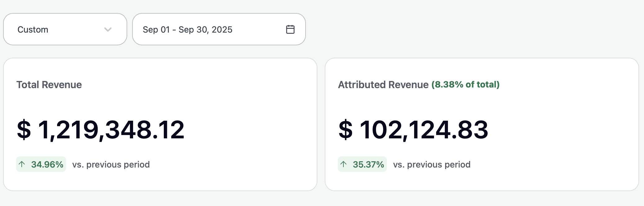Click the calendar icon in date picker

click(290, 29)
